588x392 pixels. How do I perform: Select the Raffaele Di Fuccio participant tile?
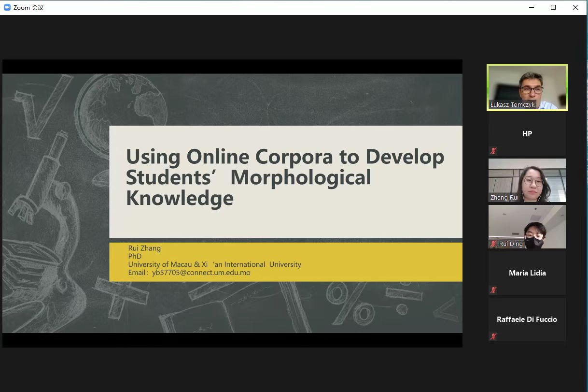[x=527, y=319]
